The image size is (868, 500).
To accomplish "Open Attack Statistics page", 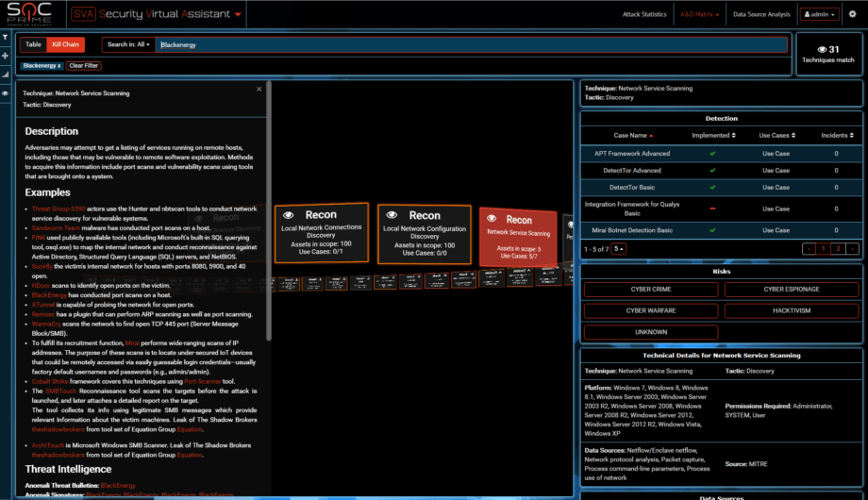I will click(x=644, y=14).
